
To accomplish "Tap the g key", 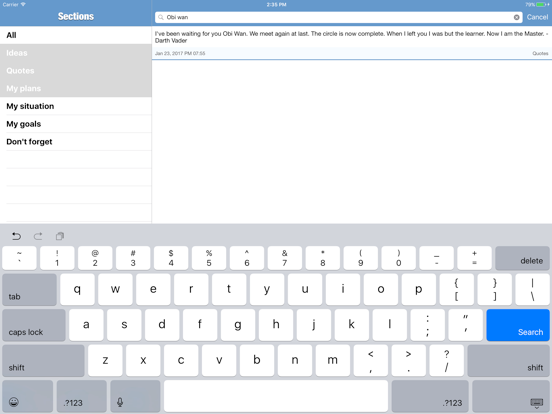I will point(238,325).
